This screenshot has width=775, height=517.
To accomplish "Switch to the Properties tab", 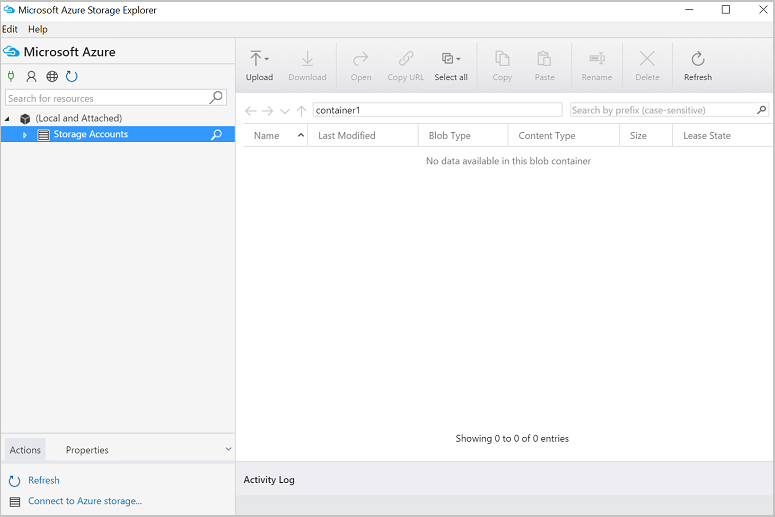I will click(87, 450).
